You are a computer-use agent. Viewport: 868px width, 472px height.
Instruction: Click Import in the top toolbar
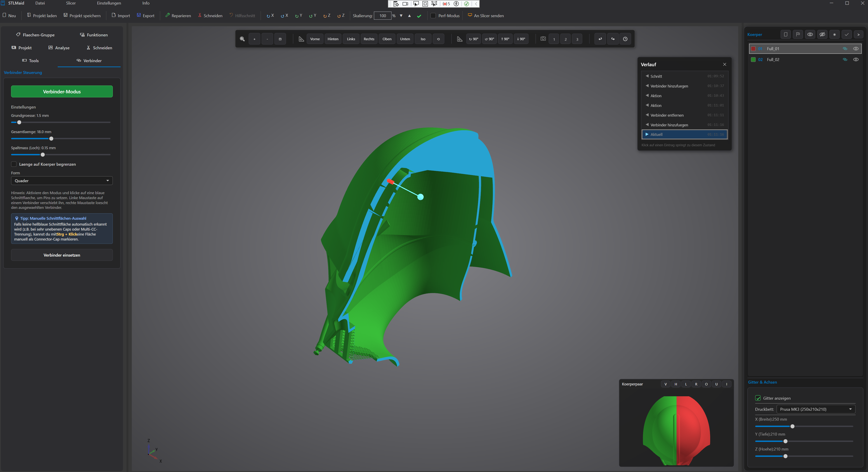121,16
